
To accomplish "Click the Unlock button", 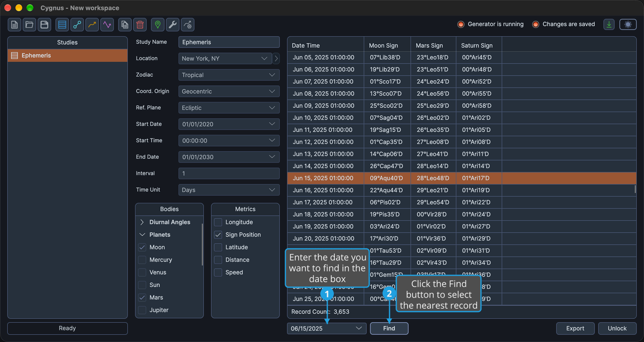I will tap(617, 328).
